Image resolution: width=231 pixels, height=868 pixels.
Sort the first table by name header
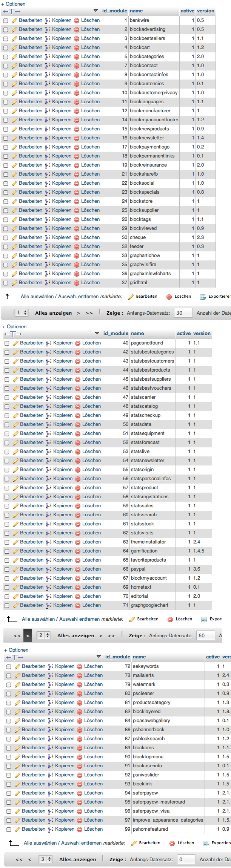[x=136, y=11]
